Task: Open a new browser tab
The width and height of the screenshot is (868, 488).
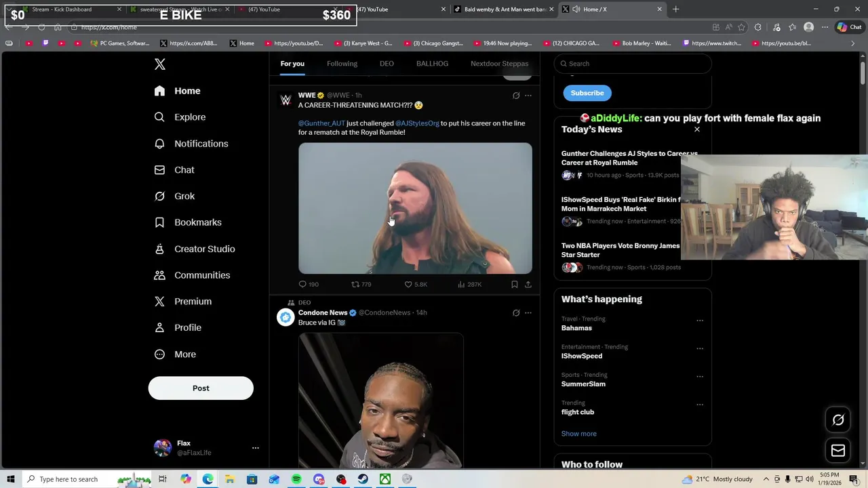Action: [x=675, y=9]
